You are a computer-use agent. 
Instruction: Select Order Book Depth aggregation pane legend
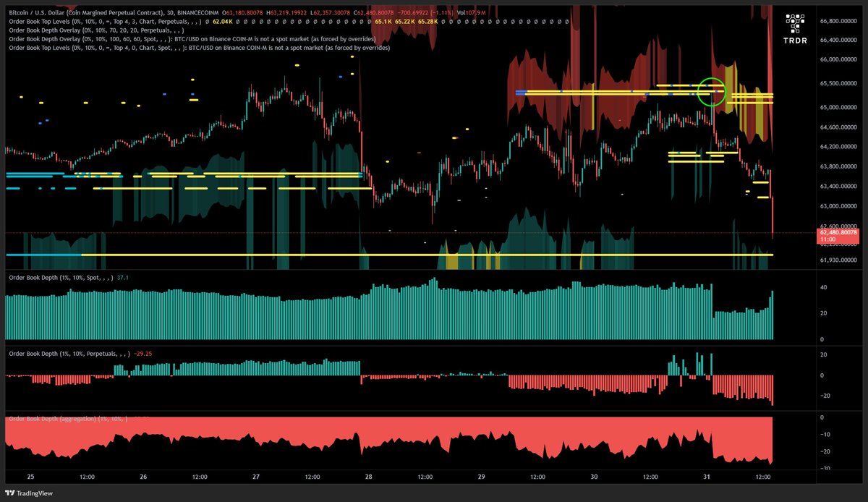point(67,418)
